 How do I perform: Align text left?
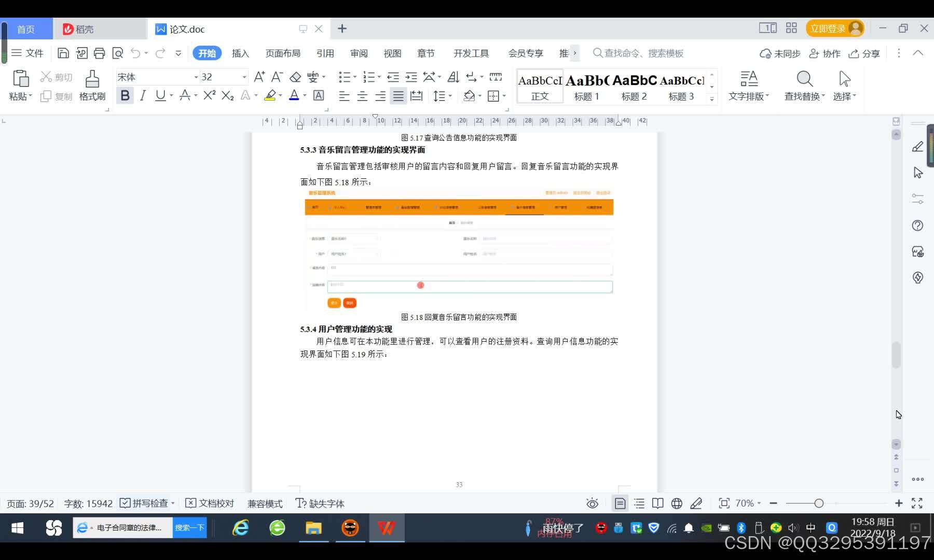(344, 96)
